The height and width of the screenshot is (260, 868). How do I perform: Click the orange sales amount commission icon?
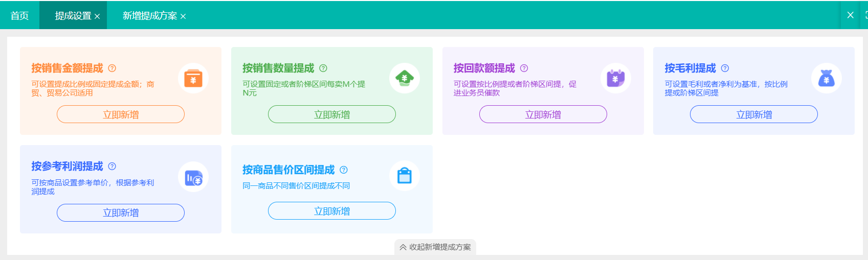(193, 79)
